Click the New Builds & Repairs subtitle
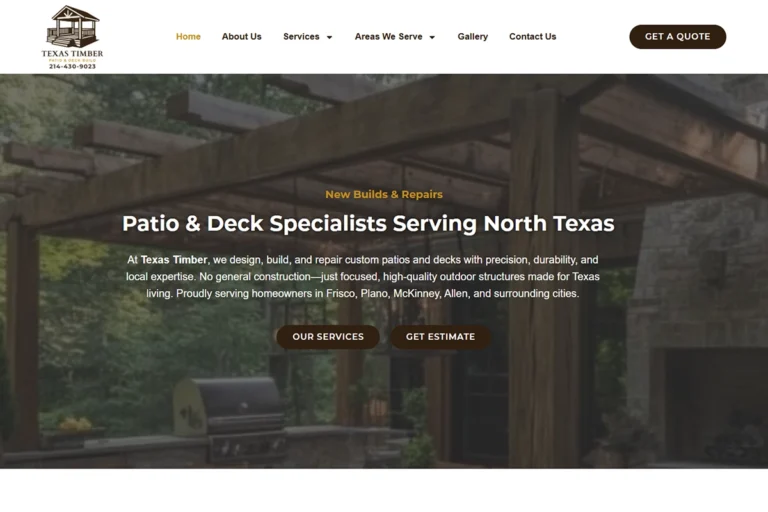 (384, 195)
